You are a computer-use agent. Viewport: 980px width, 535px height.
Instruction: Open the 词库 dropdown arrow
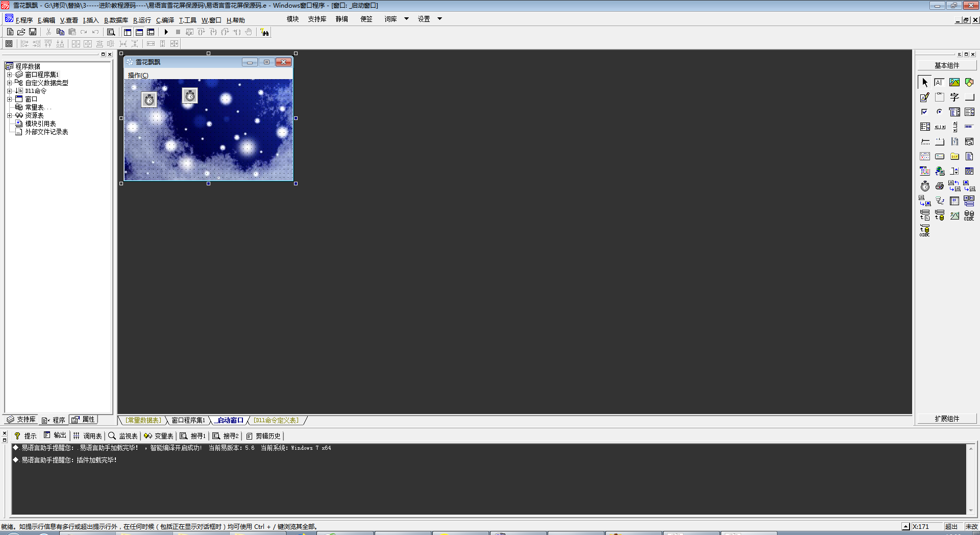(406, 19)
